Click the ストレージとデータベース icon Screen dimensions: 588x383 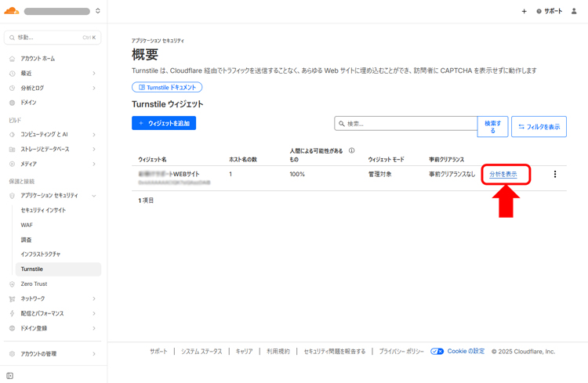click(x=12, y=149)
